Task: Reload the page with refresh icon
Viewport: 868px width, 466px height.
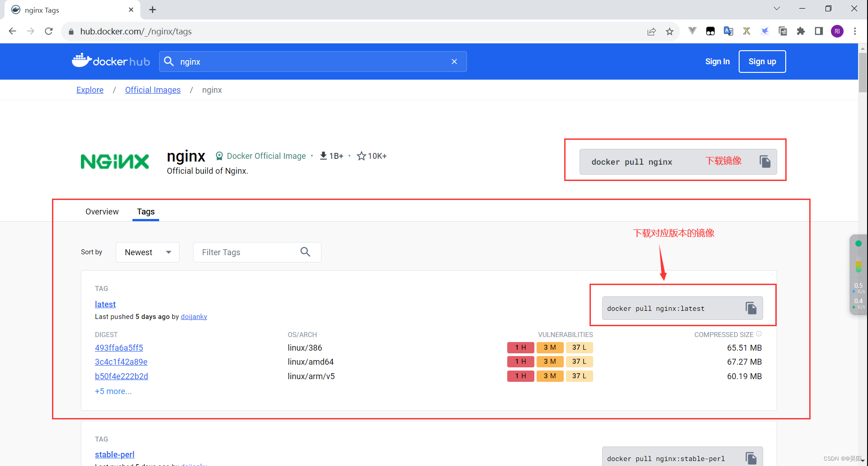Action: point(49,31)
